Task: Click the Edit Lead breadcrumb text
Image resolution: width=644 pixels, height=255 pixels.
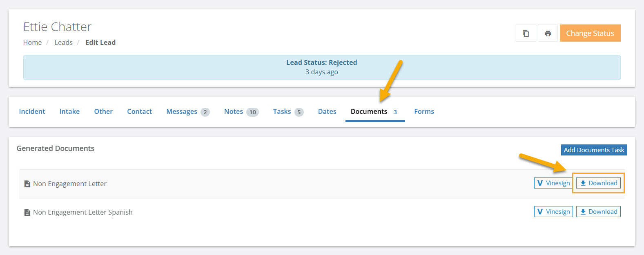Action: point(100,42)
